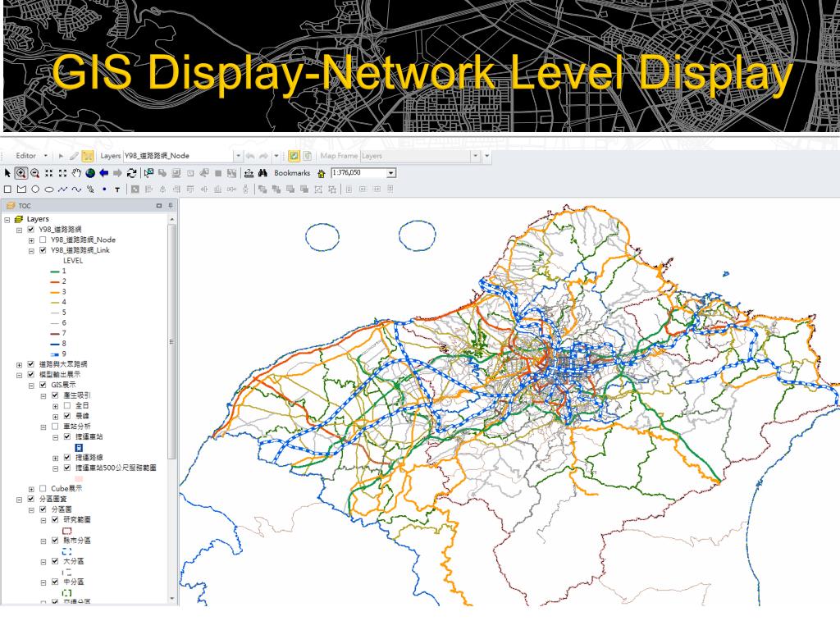Select the Zoom Out magnifier tool
The width and height of the screenshot is (840, 630).
(x=36, y=173)
